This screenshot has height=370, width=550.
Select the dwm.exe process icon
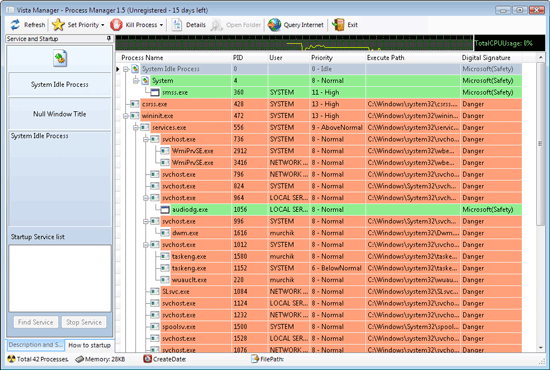click(x=165, y=233)
